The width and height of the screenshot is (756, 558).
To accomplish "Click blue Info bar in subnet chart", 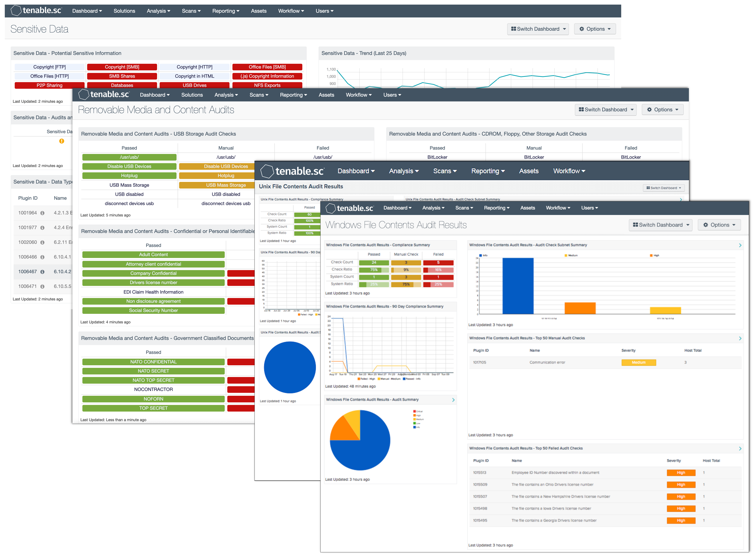I will [518, 286].
